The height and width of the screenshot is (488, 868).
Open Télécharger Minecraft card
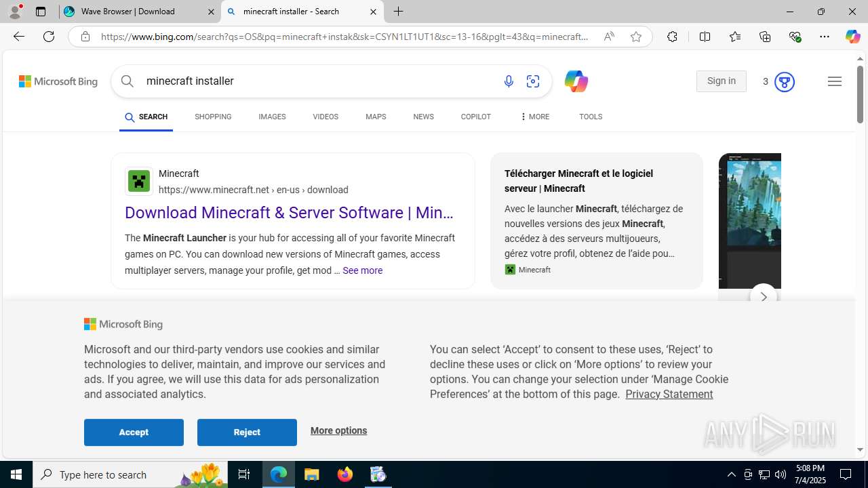[597, 221]
